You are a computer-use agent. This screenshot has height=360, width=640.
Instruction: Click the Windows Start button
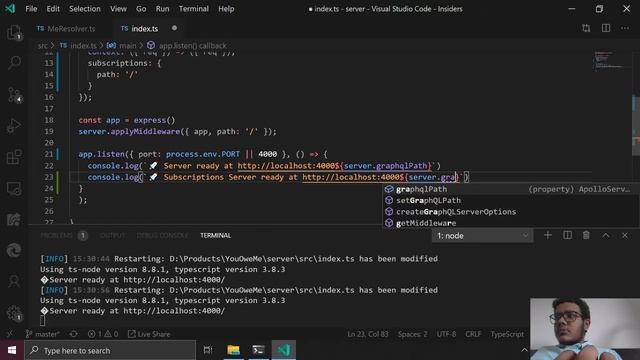click(x=12, y=350)
